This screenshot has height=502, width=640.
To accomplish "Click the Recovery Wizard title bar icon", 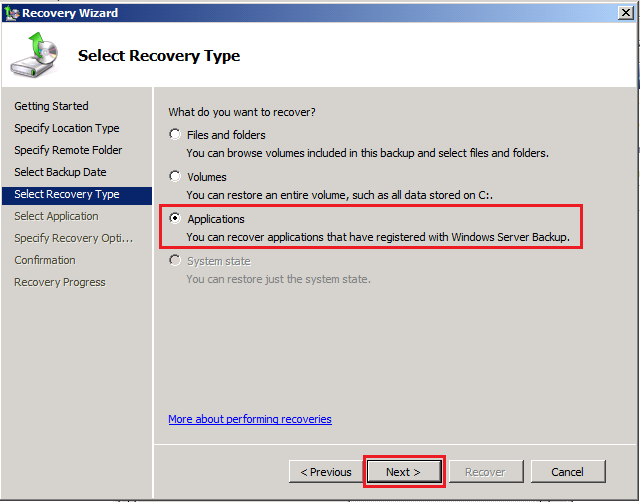I will [12, 13].
